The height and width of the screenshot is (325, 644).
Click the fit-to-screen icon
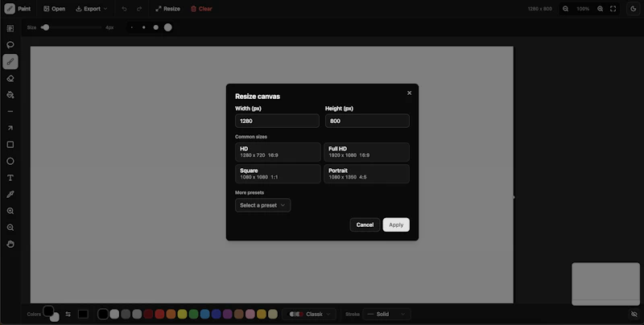click(x=613, y=9)
